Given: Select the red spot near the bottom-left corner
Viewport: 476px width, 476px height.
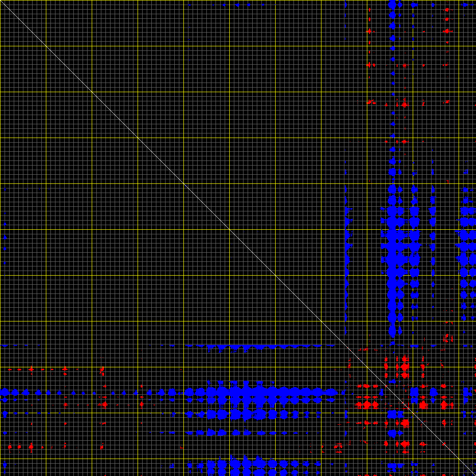Looking at the screenshot, I should [31, 446].
